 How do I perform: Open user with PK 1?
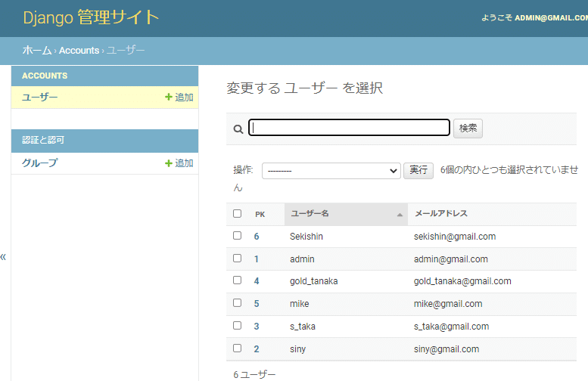[257, 259]
